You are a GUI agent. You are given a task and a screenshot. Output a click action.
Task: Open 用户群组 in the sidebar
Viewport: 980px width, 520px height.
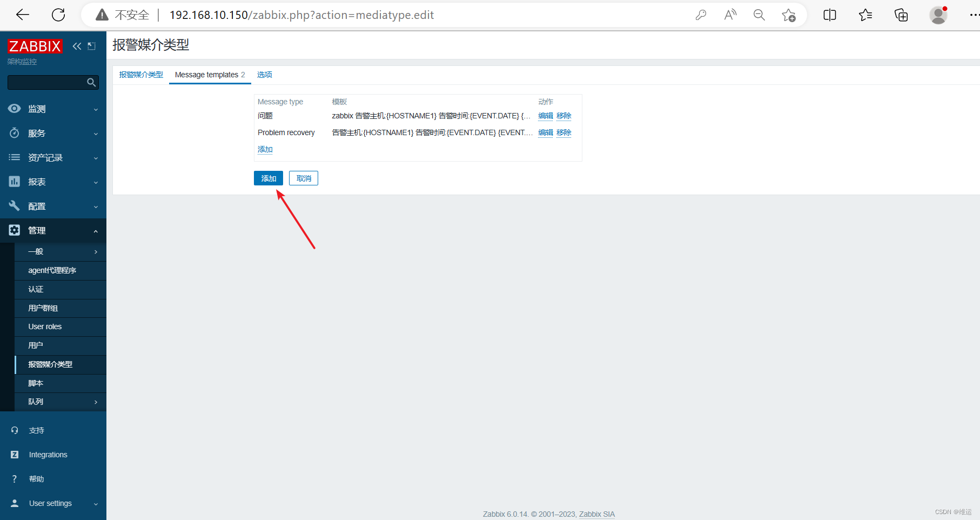pyautogui.click(x=61, y=308)
